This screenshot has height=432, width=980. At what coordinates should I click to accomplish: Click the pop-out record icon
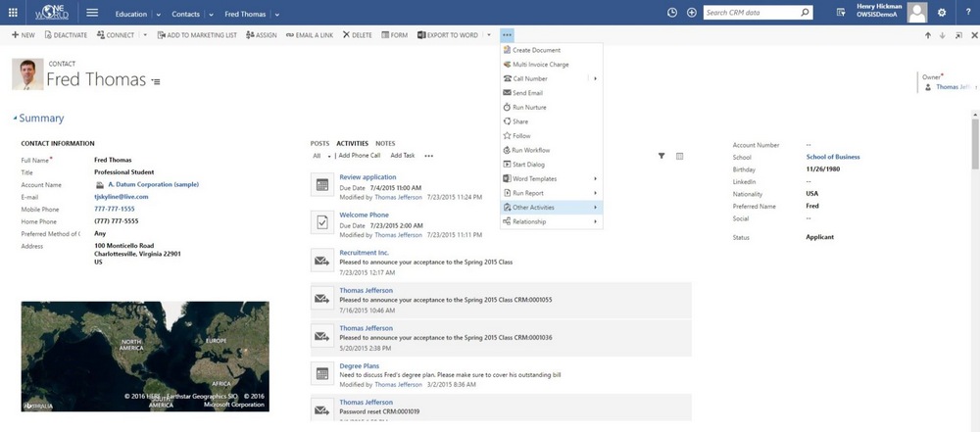958,35
